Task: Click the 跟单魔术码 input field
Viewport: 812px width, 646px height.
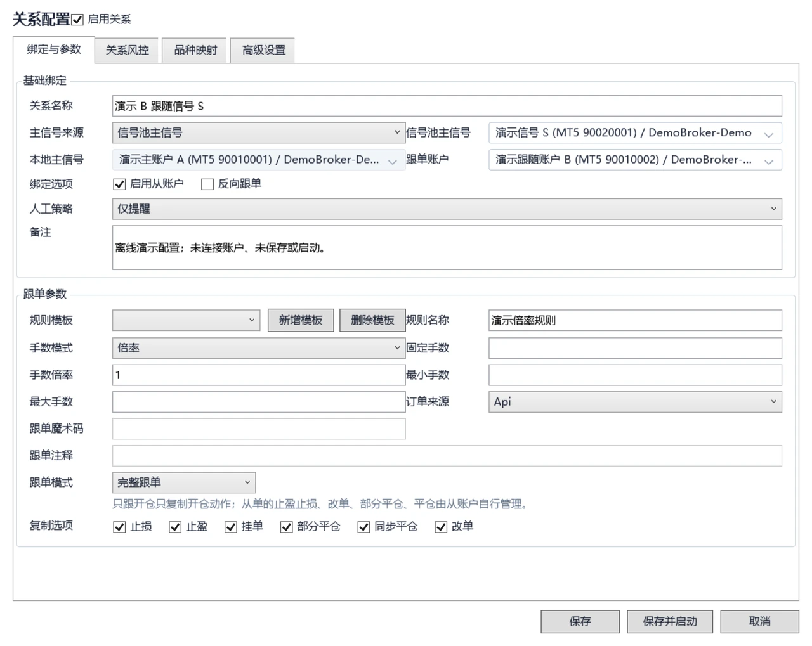Action: [259, 429]
